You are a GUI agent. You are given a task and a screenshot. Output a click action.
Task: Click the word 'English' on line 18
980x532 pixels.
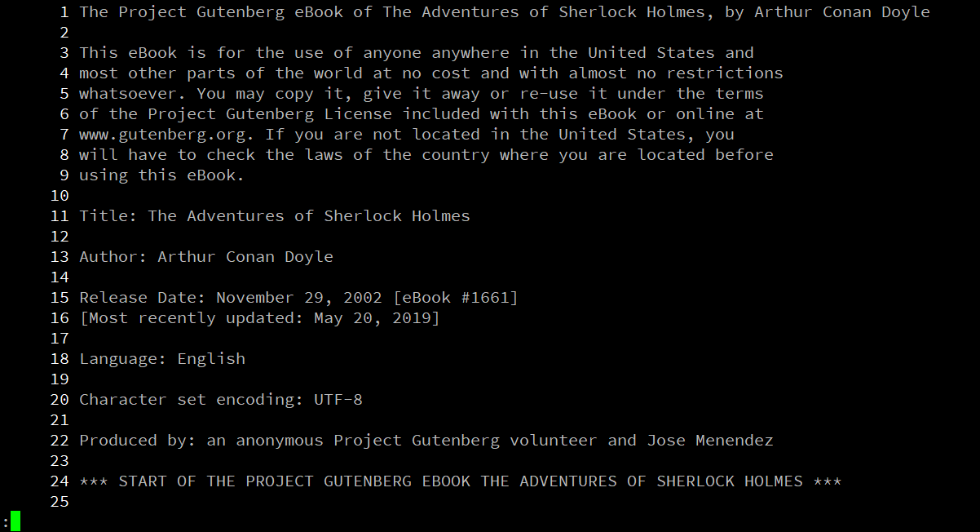tap(211, 359)
